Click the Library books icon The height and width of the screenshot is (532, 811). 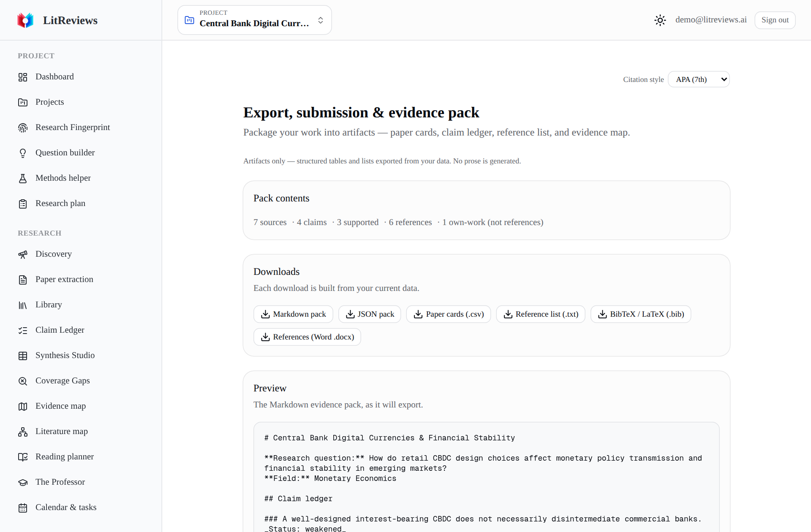[23, 305]
